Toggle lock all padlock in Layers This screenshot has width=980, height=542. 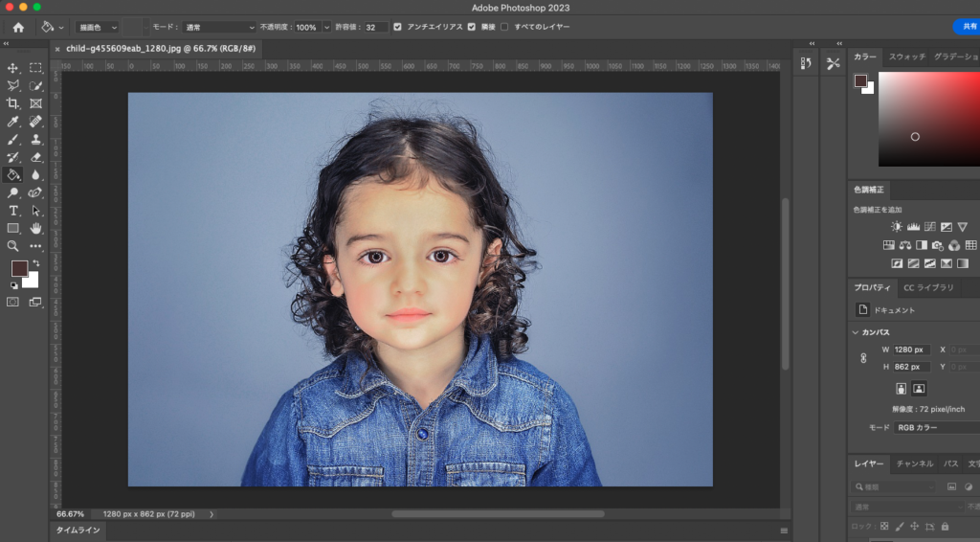click(x=945, y=527)
